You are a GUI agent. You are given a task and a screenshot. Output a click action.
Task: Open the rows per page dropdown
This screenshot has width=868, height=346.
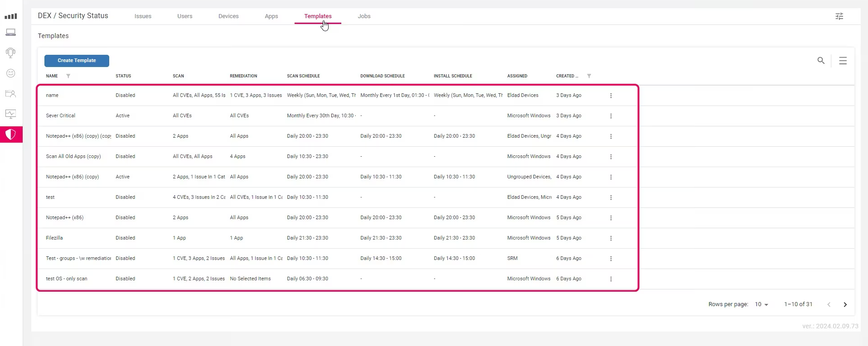tap(761, 304)
